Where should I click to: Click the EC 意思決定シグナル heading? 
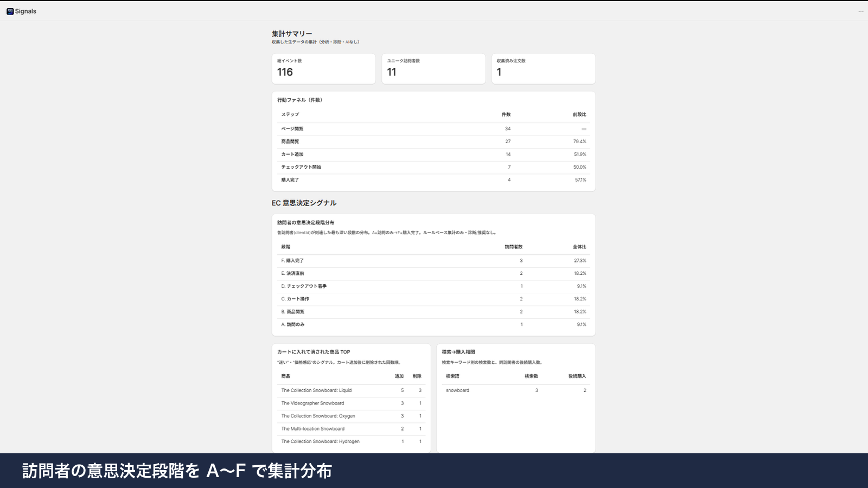304,203
